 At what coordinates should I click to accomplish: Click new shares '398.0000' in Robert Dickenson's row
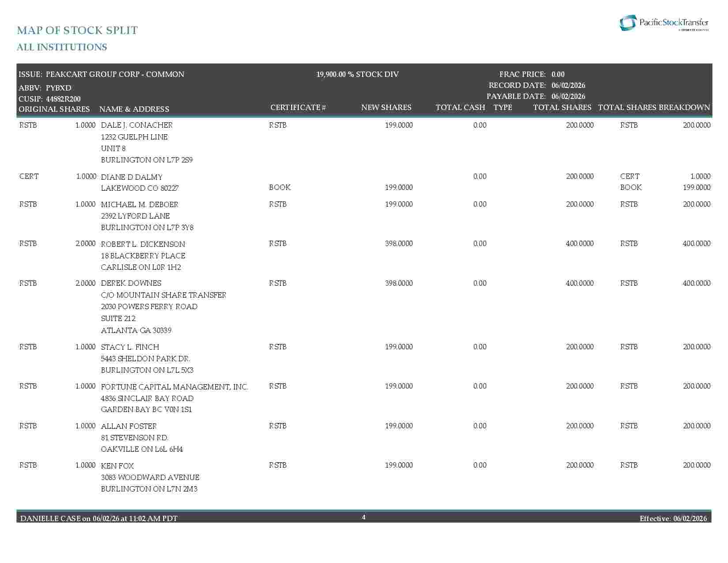pyautogui.click(x=399, y=243)
